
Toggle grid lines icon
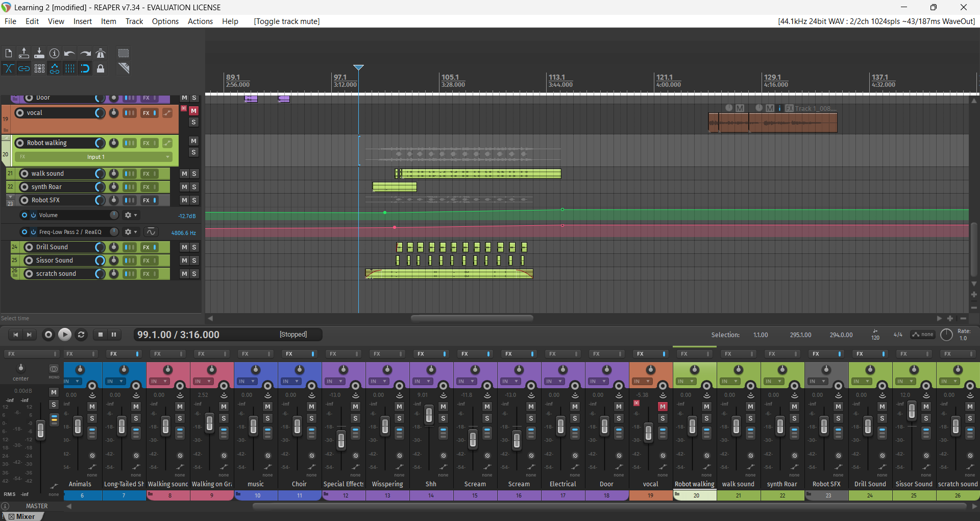70,68
